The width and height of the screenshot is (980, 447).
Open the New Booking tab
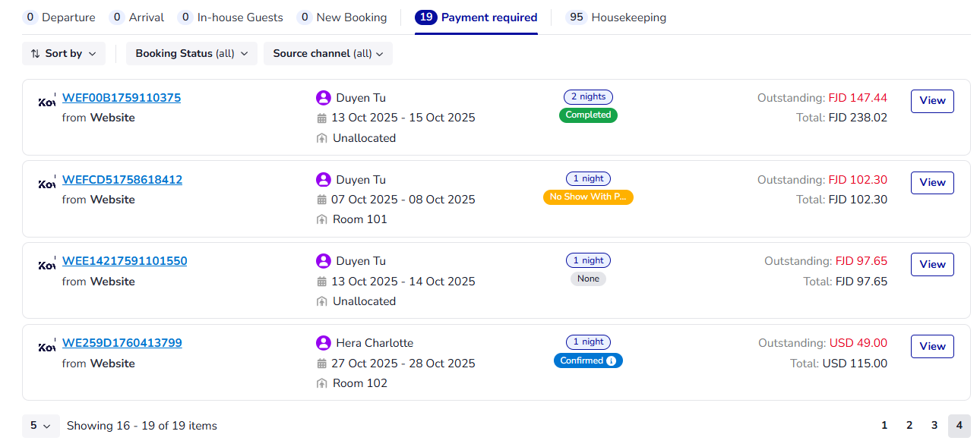[342, 17]
